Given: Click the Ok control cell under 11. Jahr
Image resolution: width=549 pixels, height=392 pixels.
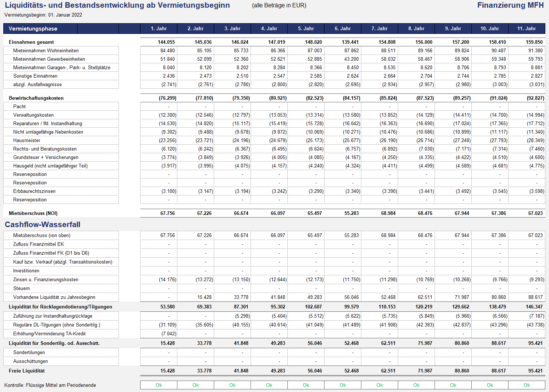Looking at the screenshot, I should [x=527, y=385].
